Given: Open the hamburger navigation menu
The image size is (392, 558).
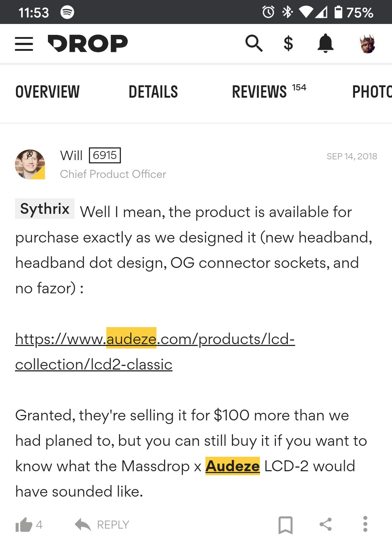Looking at the screenshot, I should point(24,44).
